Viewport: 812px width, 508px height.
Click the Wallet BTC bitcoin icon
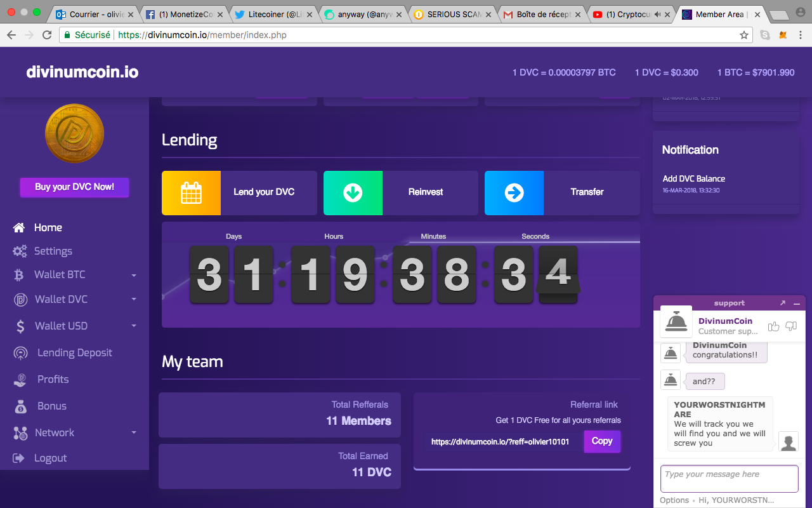pos(20,274)
